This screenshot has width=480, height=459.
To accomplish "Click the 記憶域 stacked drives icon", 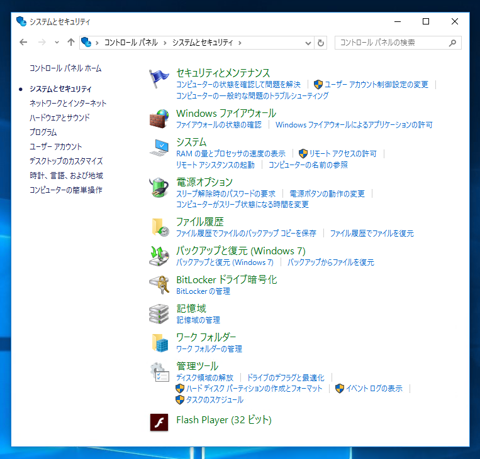I will tap(159, 314).
